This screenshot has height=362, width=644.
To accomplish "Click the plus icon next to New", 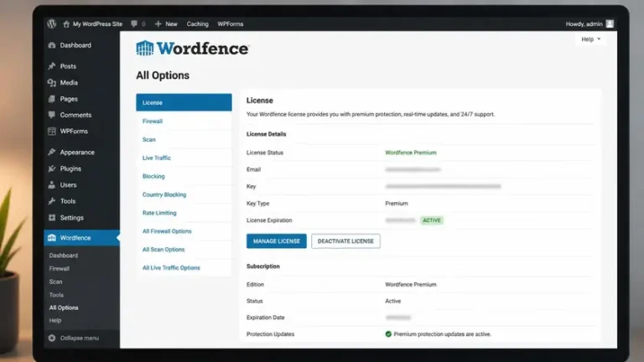I will point(158,23).
